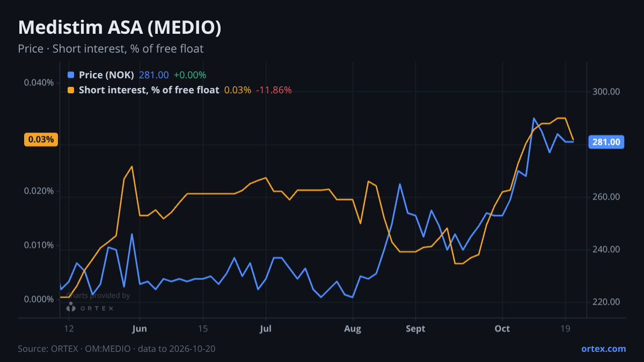The image size is (644, 362).
Task: Click the Oct date axis label
Action: point(502,328)
